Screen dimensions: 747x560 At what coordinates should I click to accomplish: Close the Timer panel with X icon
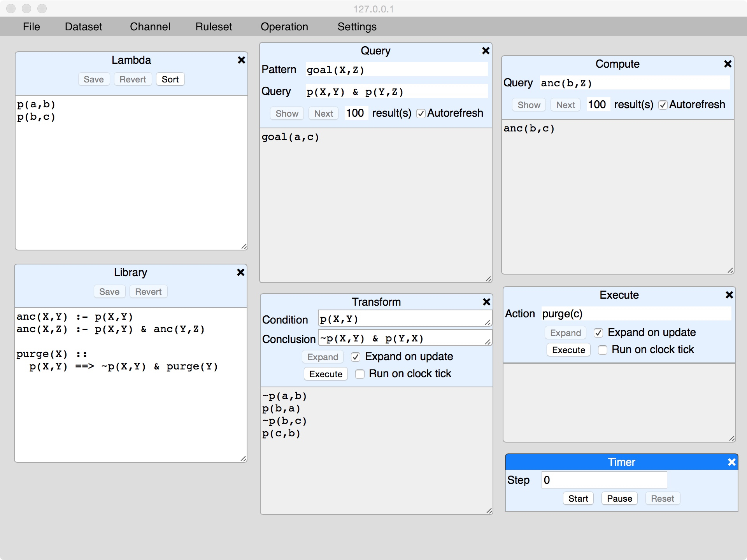tap(731, 462)
